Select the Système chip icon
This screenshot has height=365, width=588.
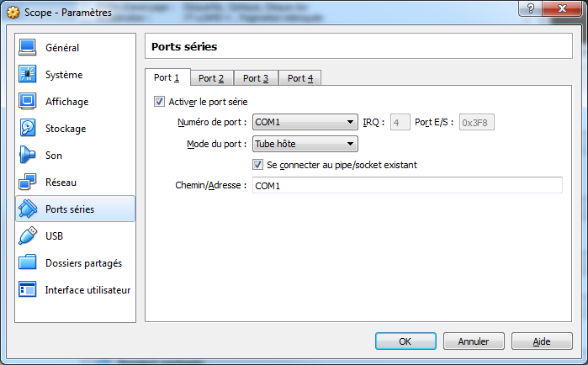tap(28, 75)
